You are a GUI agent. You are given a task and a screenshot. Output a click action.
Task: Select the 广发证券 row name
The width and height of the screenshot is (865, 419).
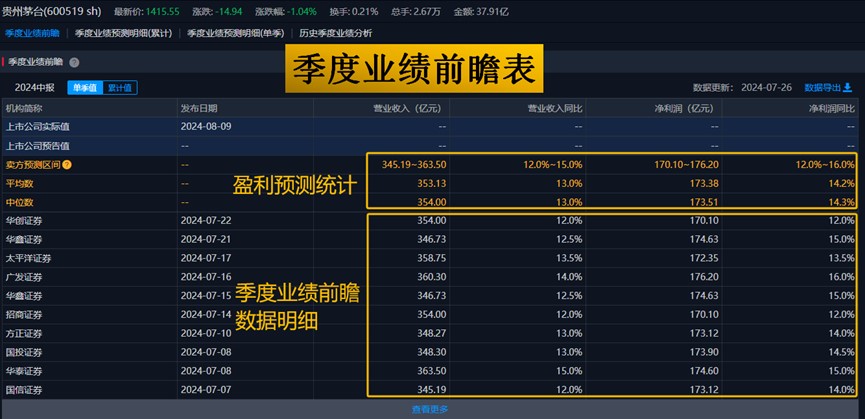(x=24, y=277)
